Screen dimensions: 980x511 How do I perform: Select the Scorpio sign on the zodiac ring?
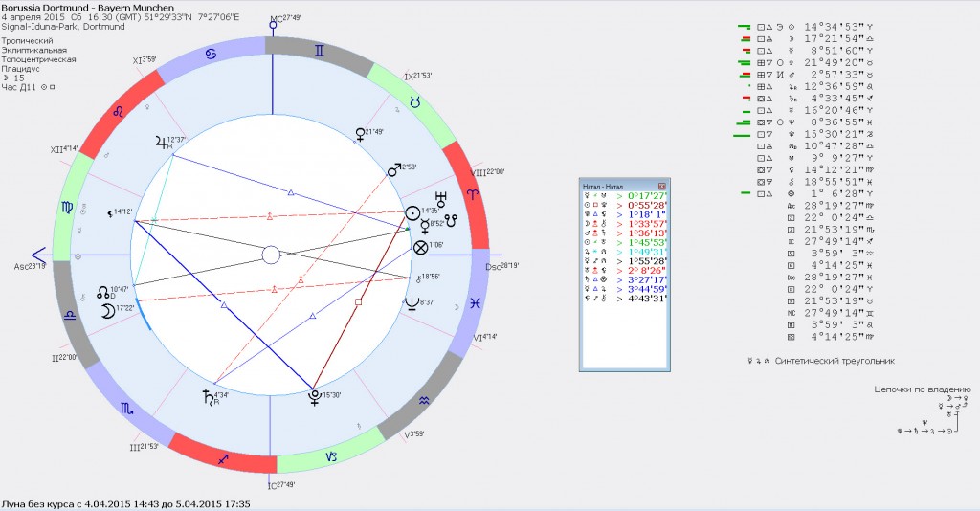[x=127, y=409]
